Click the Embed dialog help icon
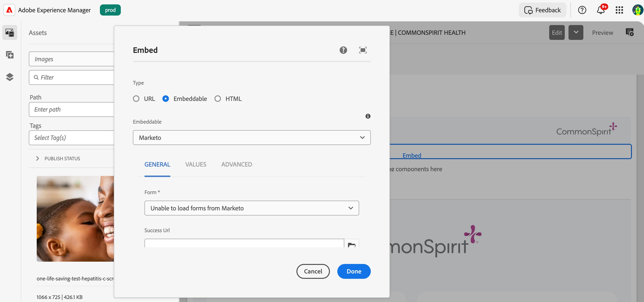The width and height of the screenshot is (644, 302). click(343, 50)
